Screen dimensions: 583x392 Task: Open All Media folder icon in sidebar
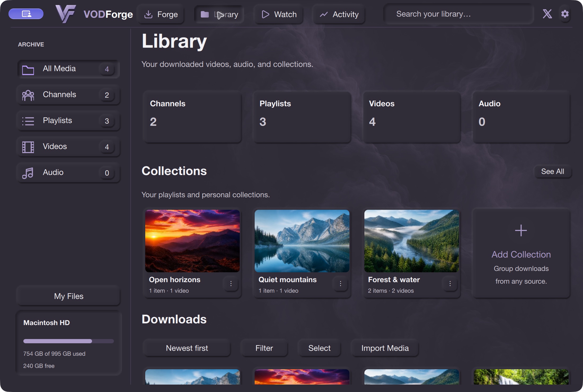[28, 70]
